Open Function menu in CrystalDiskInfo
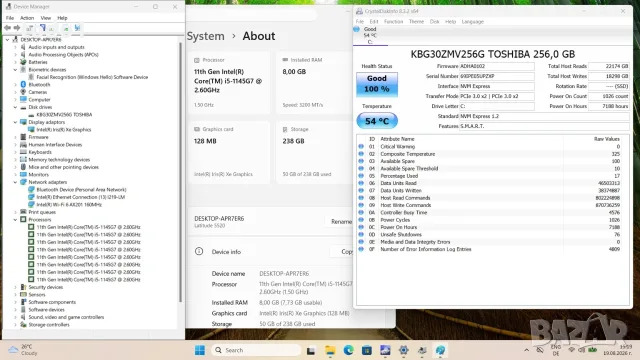Image resolution: width=640 pixels, height=360 pixels. [x=393, y=22]
